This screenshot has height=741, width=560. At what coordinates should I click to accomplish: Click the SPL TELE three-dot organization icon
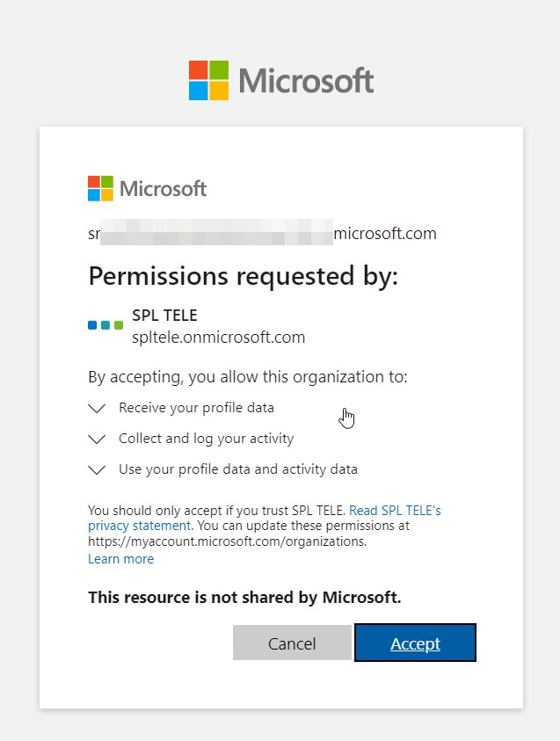[x=105, y=325]
